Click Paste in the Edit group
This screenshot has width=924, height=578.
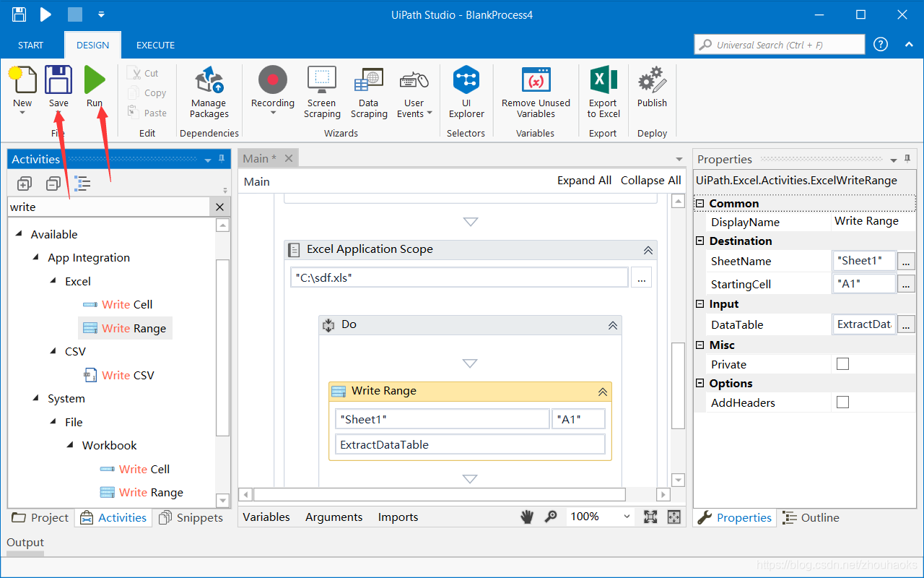(x=147, y=113)
